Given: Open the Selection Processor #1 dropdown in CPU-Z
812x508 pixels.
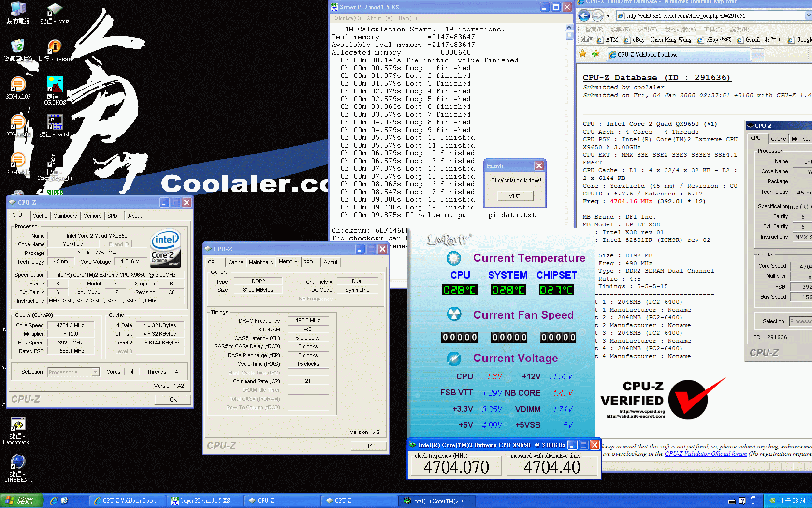Looking at the screenshot, I should tap(95, 372).
